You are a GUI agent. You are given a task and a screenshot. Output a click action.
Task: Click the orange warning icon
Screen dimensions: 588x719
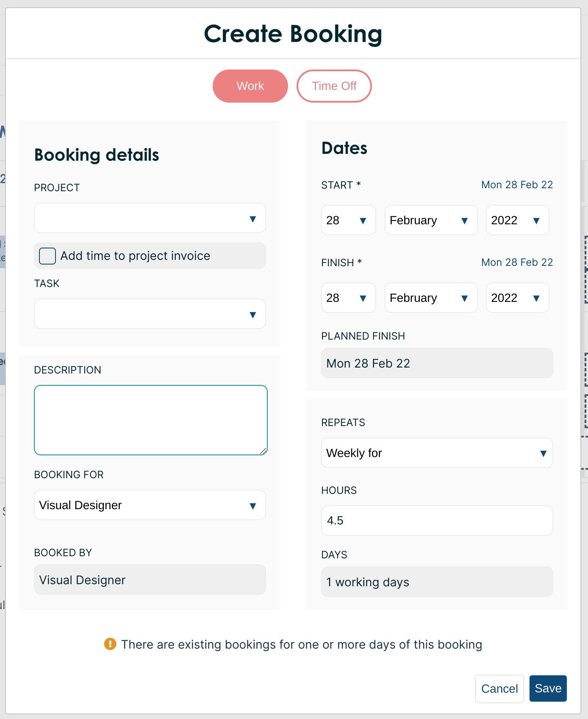coord(110,644)
